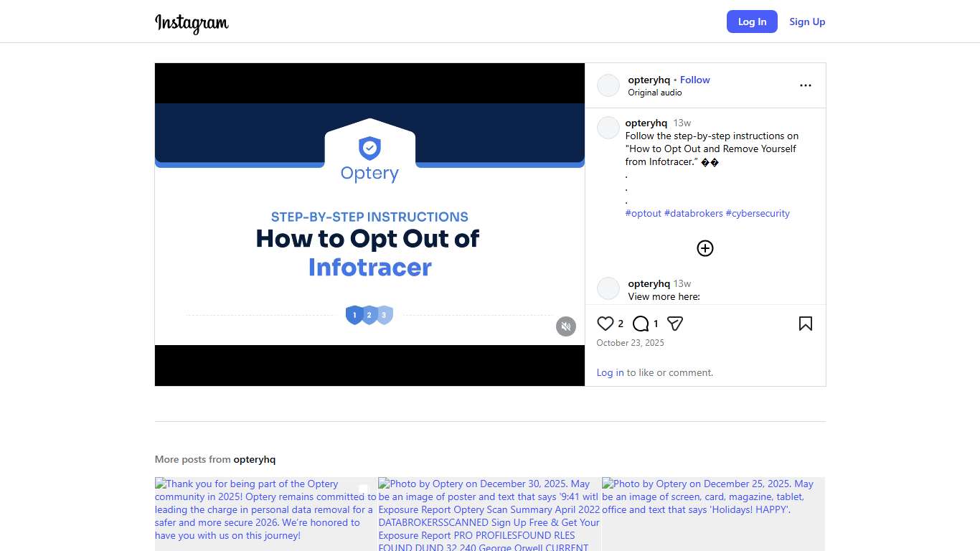The height and width of the screenshot is (551, 980).
Task: Click the avatar beside the post caption
Action: pos(608,128)
